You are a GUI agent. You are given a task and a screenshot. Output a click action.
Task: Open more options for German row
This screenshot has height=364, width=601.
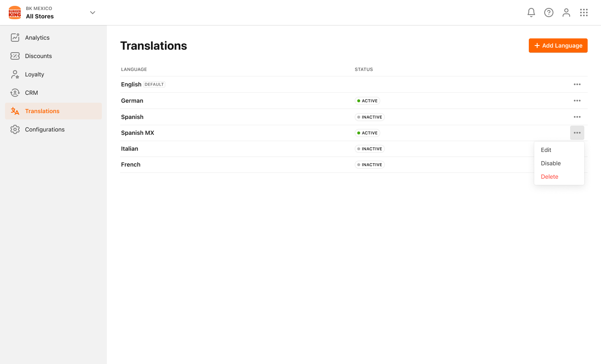pos(577,101)
